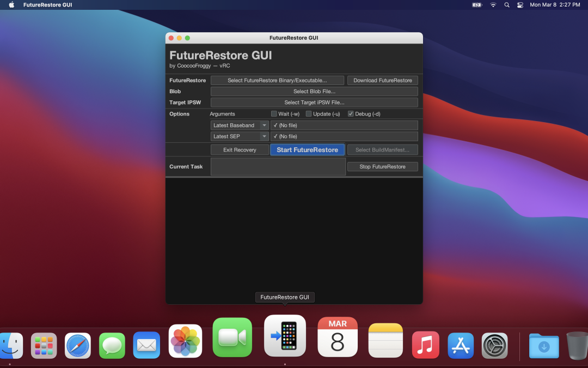
Task: Open Spotlight search icon
Action: click(x=507, y=5)
